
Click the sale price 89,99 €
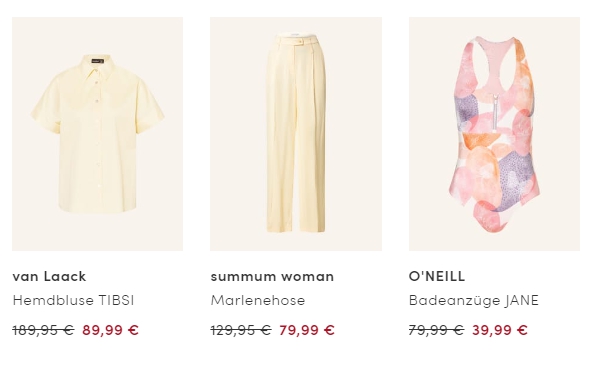(x=111, y=330)
